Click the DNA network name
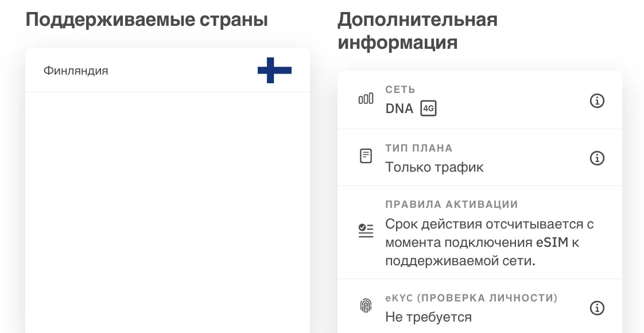644x333 pixels. click(x=399, y=109)
